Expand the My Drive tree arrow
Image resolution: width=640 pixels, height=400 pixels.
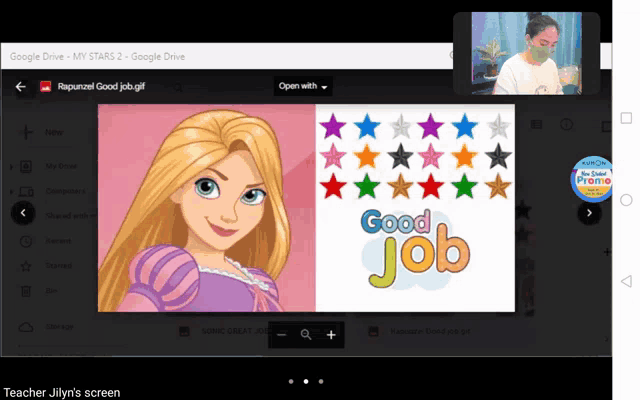[11, 167]
